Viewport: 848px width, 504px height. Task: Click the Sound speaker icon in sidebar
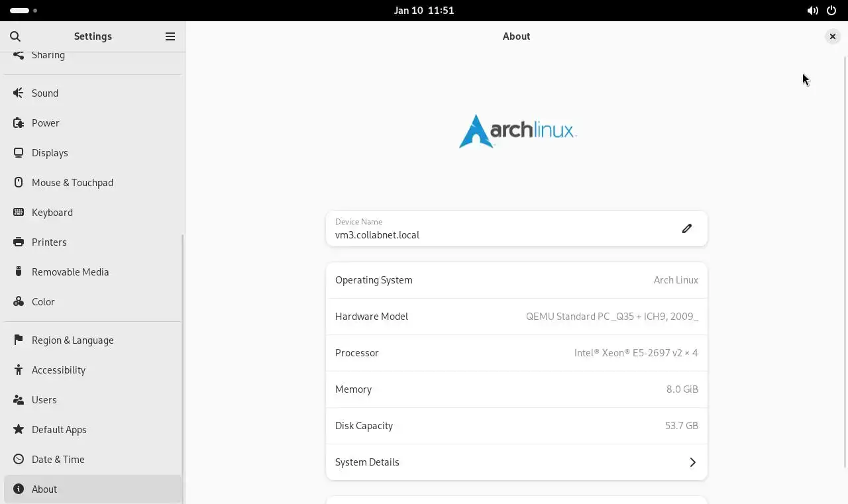[19, 93]
